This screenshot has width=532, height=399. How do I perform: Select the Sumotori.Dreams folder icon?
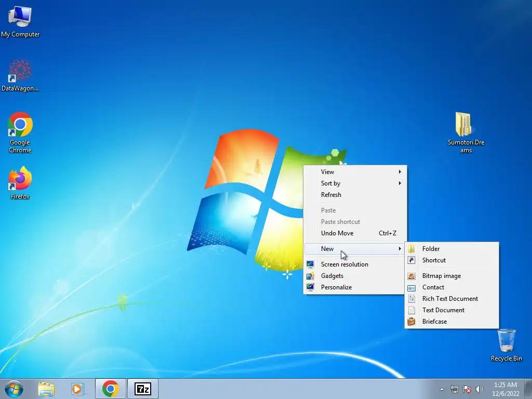click(x=466, y=132)
